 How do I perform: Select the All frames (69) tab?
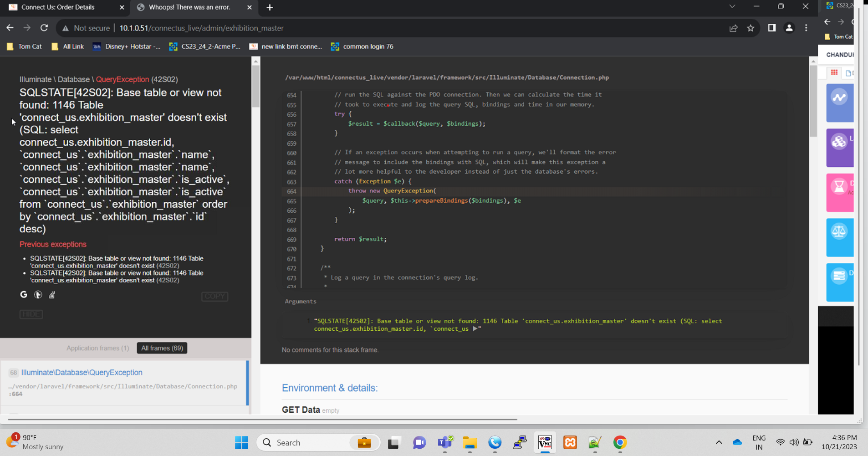click(162, 348)
